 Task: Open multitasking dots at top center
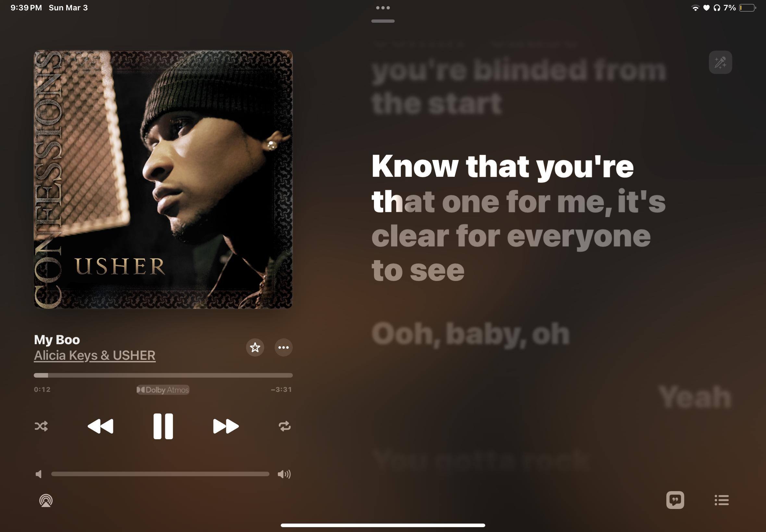[383, 8]
